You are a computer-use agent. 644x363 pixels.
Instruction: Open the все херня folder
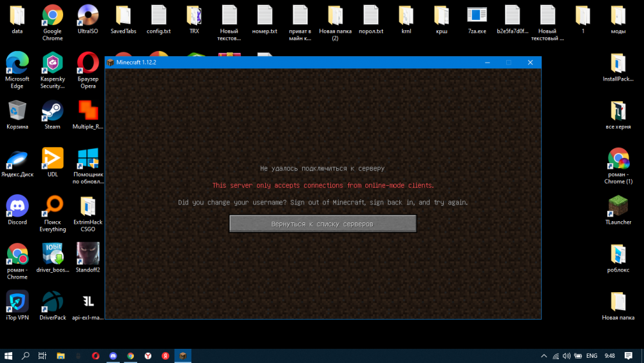click(618, 115)
